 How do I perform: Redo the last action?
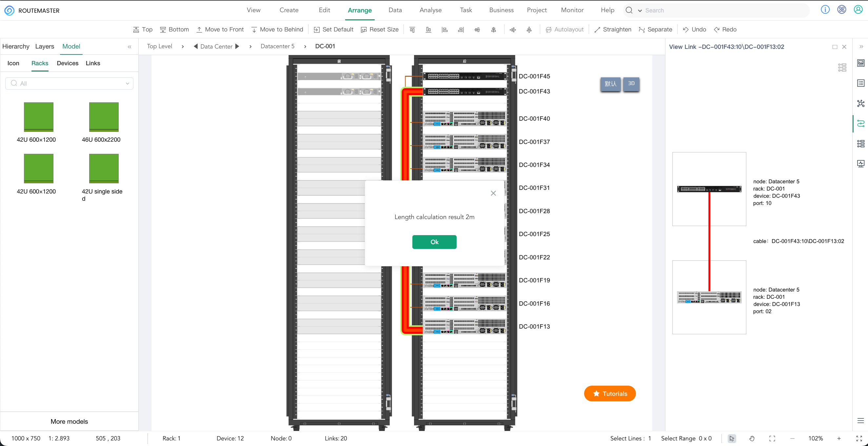click(x=725, y=29)
